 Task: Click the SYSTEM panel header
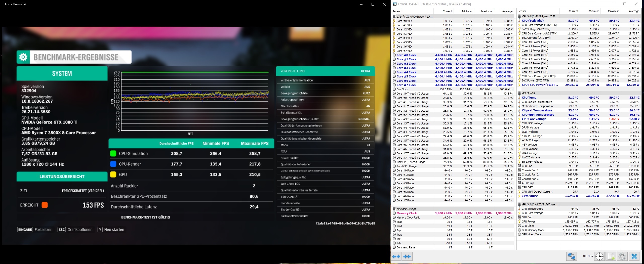(x=62, y=73)
